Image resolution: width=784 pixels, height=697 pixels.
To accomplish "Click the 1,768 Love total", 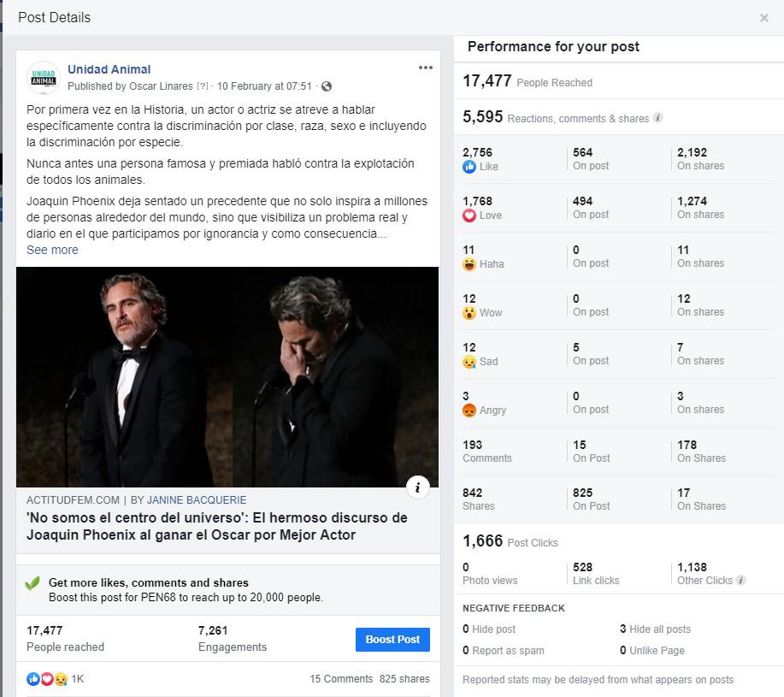I will point(478,201).
